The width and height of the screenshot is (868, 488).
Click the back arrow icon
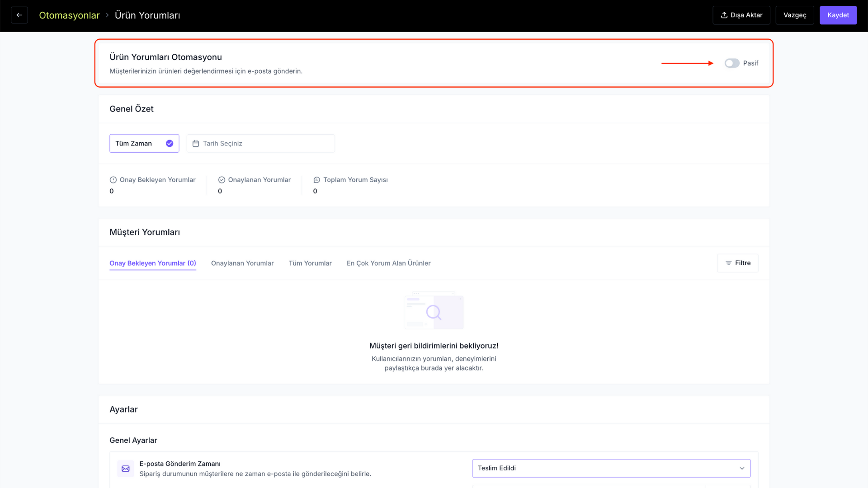coord(19,15)
